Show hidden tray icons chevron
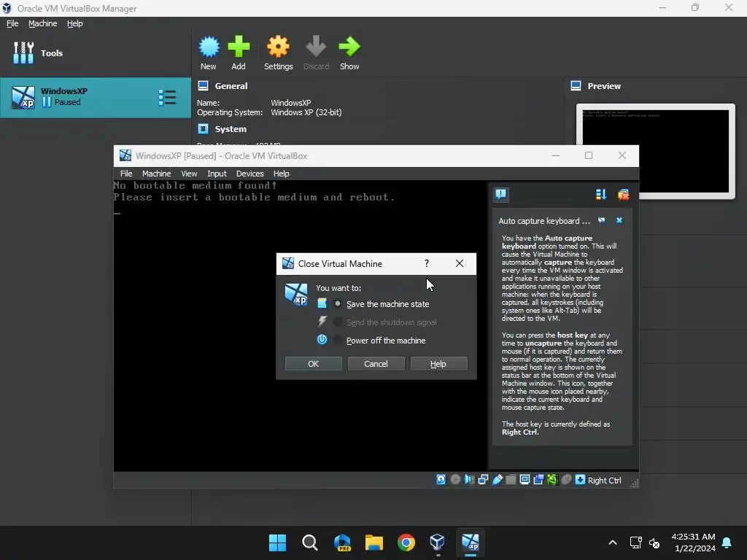This screenshot has height=560, width=747. (613, 542)
